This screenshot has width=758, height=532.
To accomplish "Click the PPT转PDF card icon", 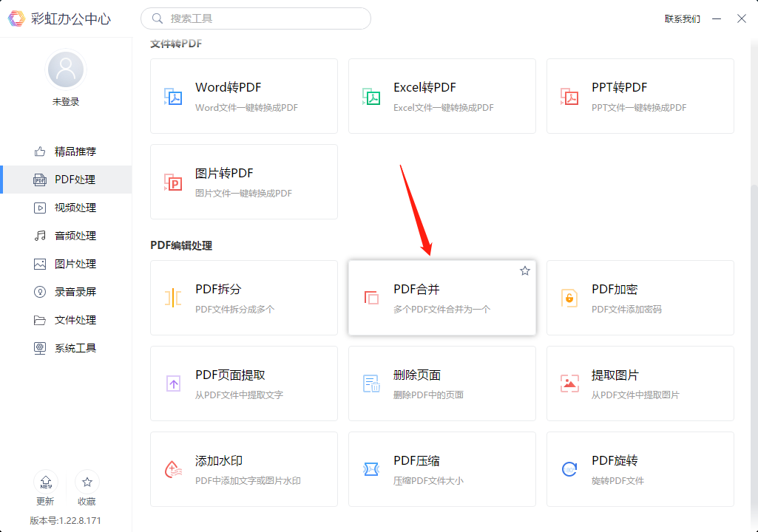I will coord(569,97).
